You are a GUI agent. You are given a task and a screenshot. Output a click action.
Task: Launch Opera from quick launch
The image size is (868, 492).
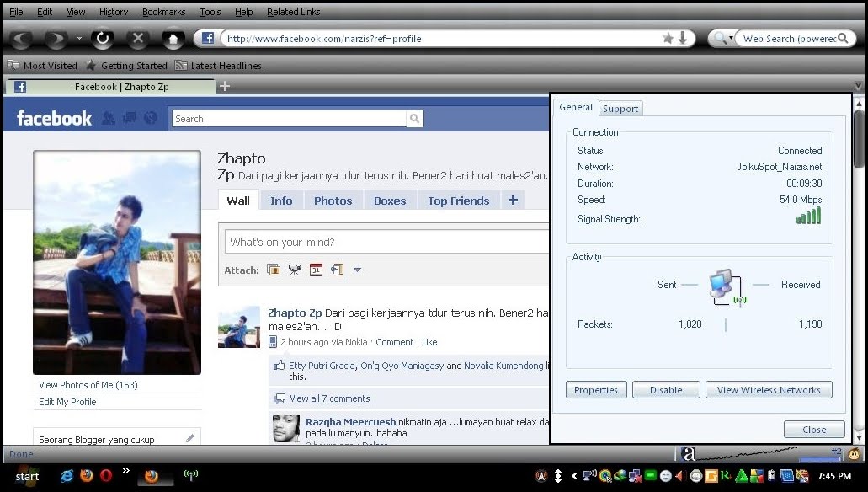pos(106,475)
